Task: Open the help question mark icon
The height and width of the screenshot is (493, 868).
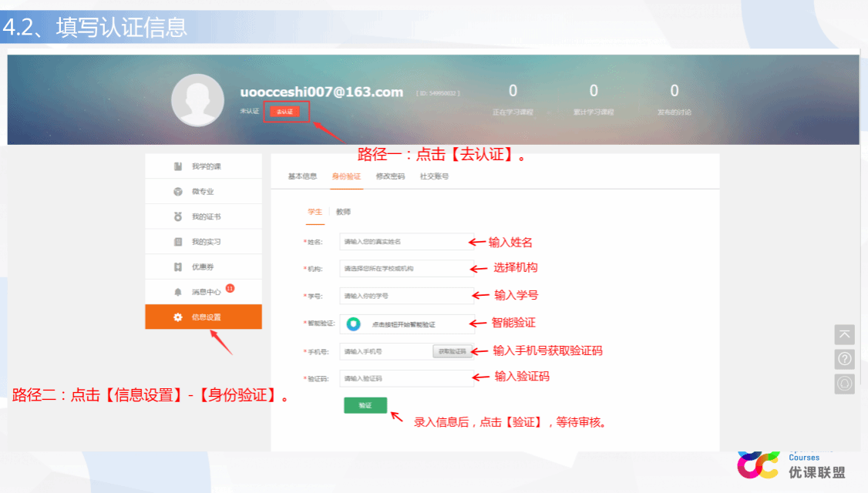Action: 845,359
